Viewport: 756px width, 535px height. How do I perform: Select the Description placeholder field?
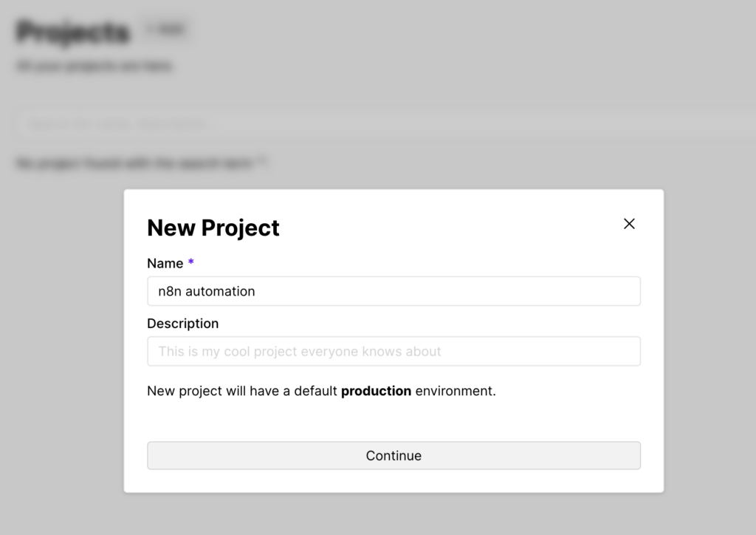[393, 351]
